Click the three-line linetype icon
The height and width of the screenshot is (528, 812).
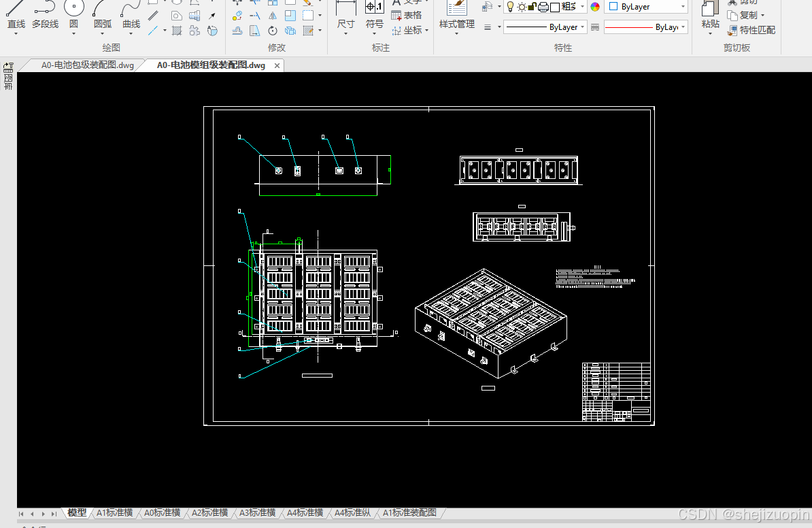488,27
